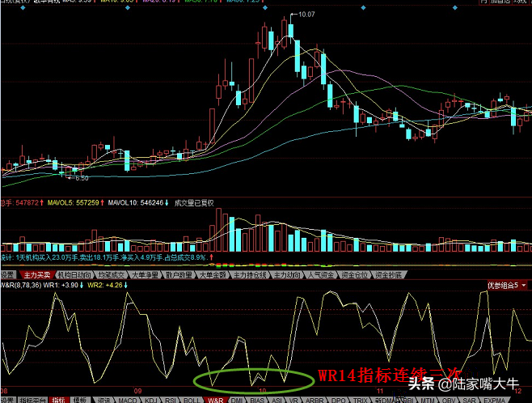The image size is (532, 403).
Task: Switch to the 资金仓位 tab
Action: [x=354, y=274]
